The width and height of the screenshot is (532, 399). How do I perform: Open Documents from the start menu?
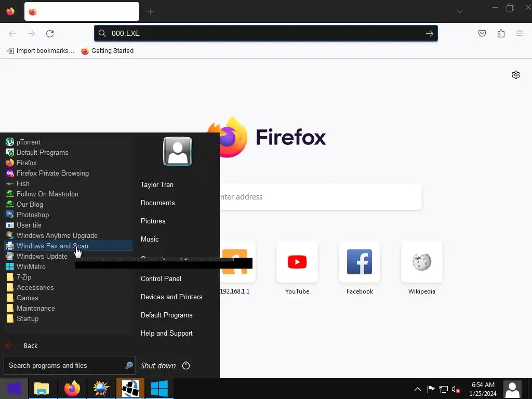(158, 203)
